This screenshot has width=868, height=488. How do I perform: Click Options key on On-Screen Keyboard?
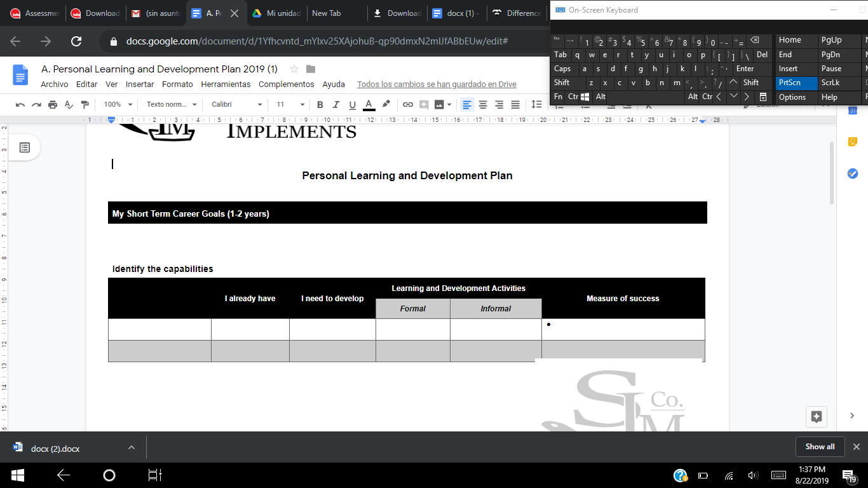tap(797, 97)
